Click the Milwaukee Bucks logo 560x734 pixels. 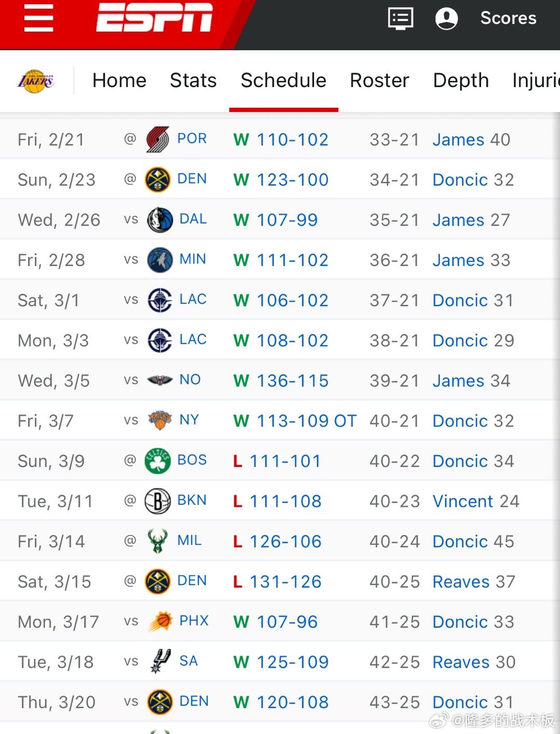157,541
